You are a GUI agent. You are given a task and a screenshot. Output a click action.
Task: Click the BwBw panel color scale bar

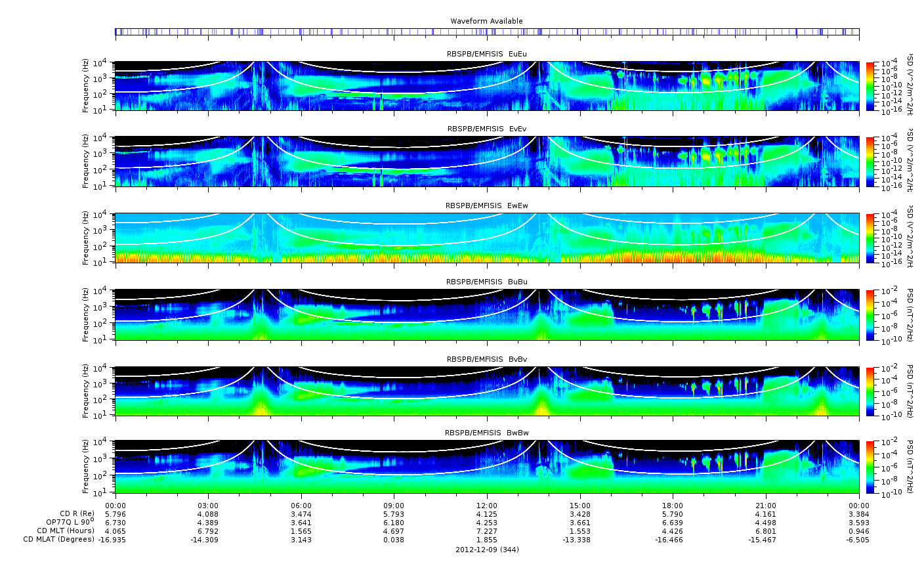[870, 467]
